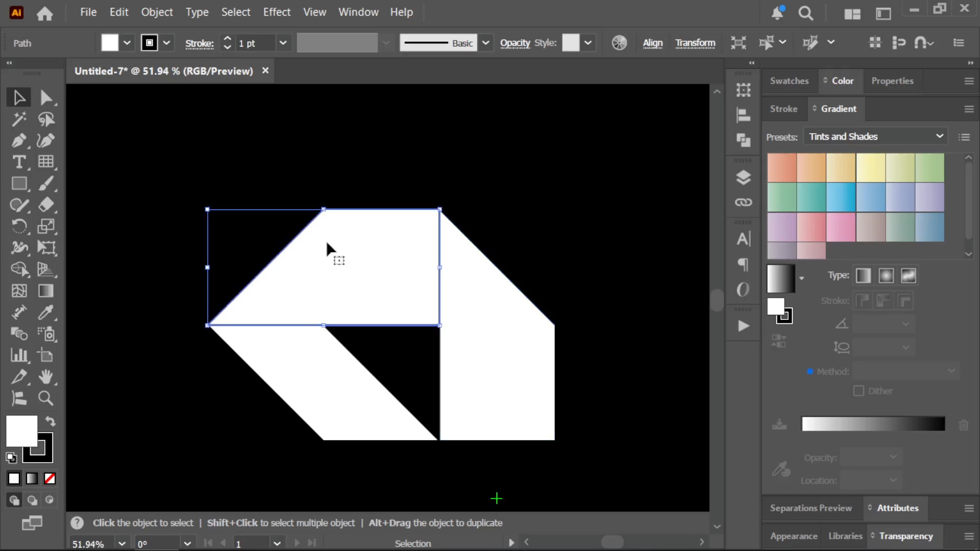Set fill mode to None
This screenshot has width=980, height=551.
pyautogui.click(x=50, y=479)
